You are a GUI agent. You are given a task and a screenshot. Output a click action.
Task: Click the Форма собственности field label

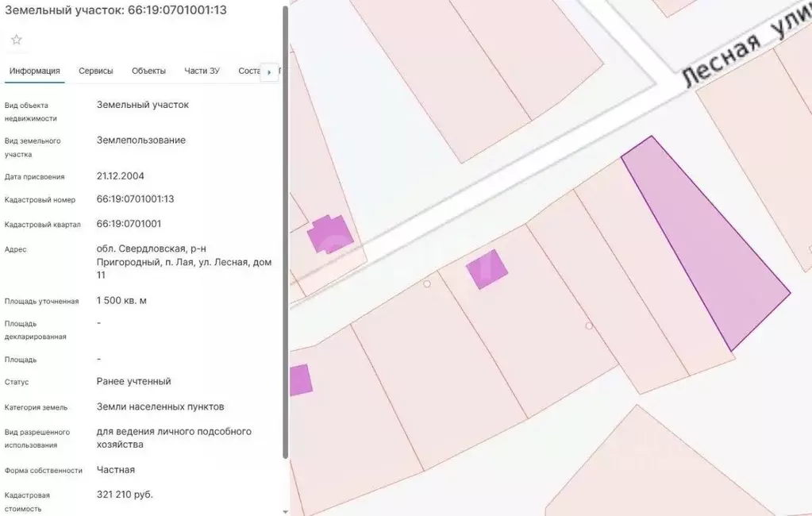[x=44, y=471]
